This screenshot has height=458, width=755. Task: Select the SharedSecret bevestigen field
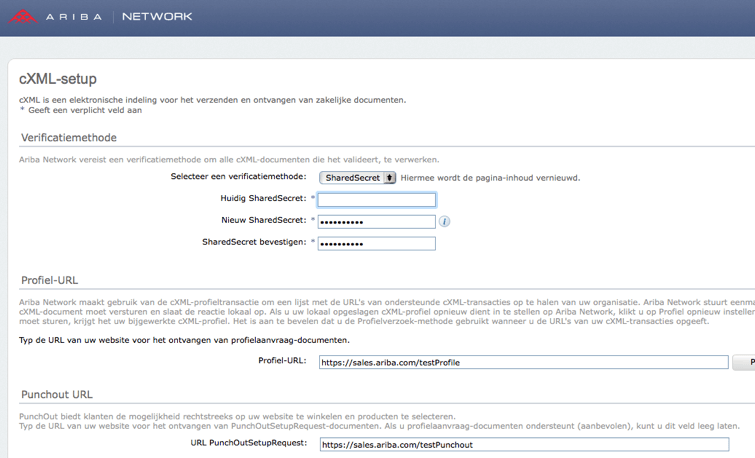pos(377,243)
